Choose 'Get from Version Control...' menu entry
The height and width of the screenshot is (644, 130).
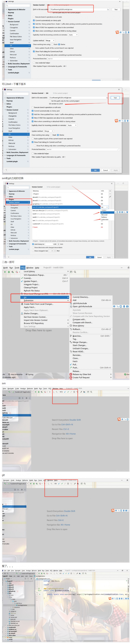[35, 317]
